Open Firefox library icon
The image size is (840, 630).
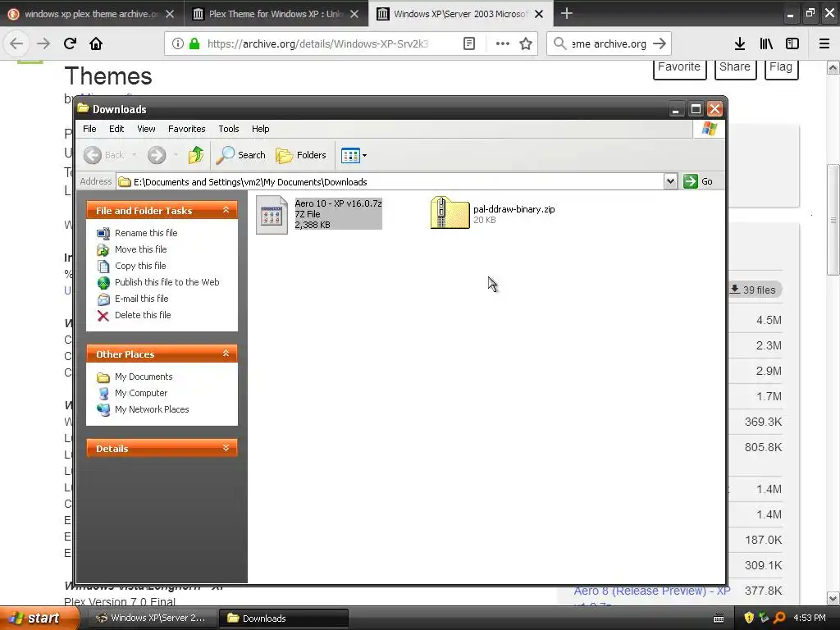click(x=766, y=43)
